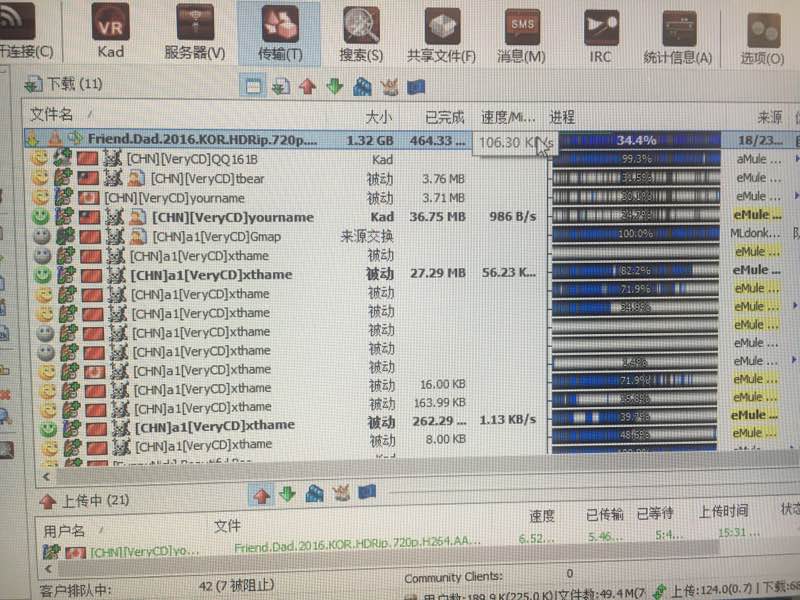Click the 163.99 KB completed value

point(440,403)
